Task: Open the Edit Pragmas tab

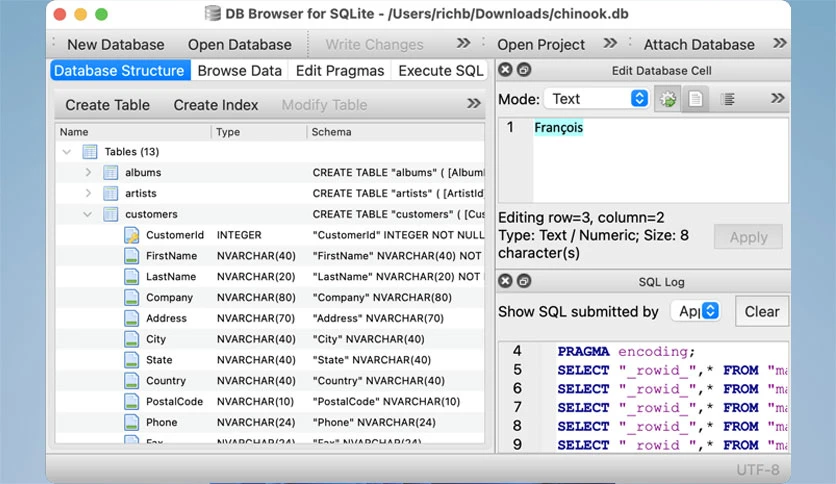Action: (340, 71)
